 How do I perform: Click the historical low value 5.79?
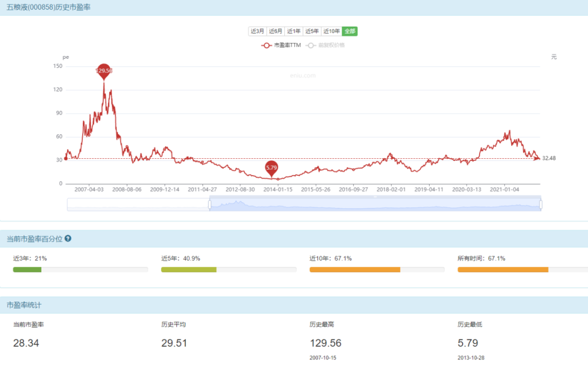click(x=468, y=343)
